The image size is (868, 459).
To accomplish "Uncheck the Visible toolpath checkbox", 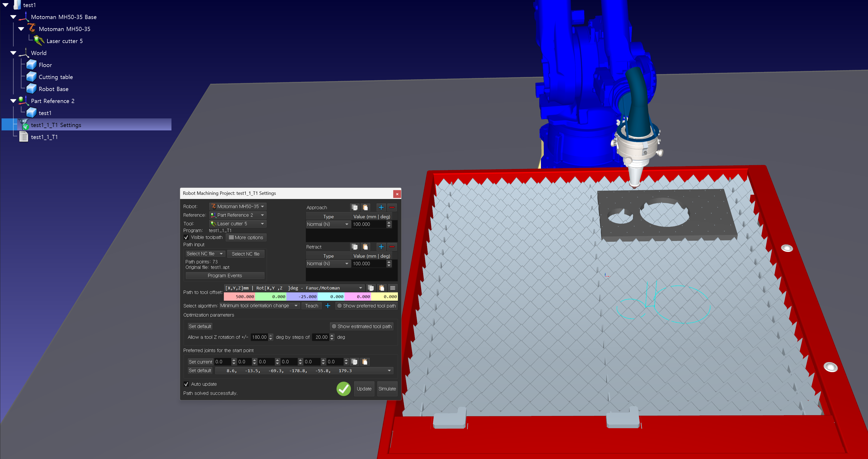I will (186, 237).
